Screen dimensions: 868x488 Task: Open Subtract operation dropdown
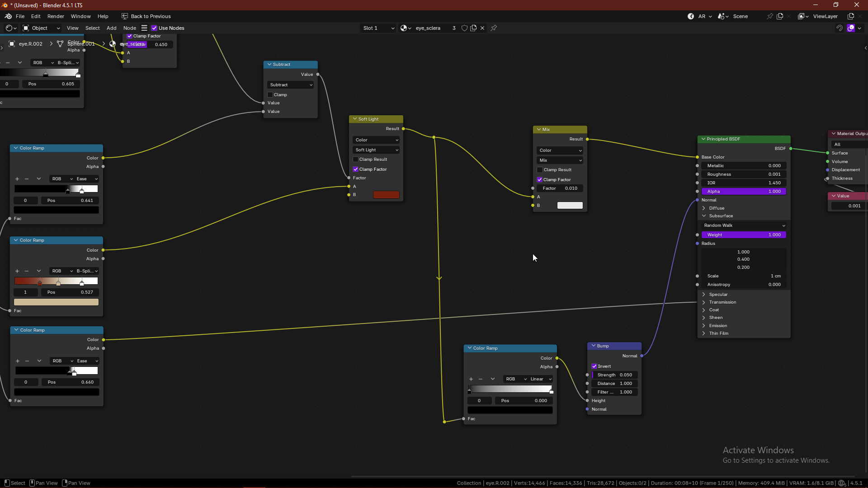(x=291, y=85)
